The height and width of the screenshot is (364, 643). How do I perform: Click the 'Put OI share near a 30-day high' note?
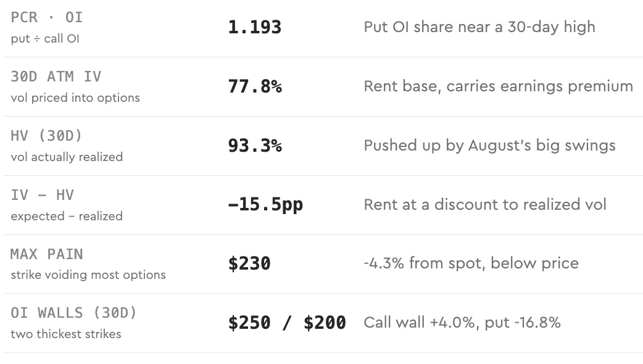click(479, 27)
